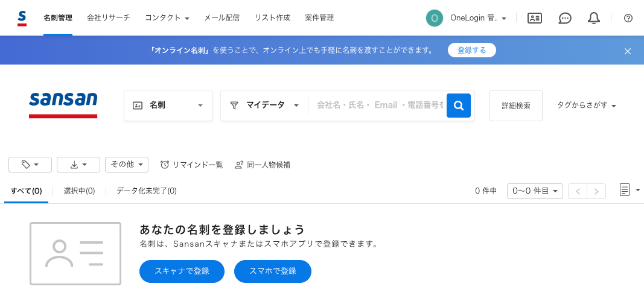
Task: Click スマホで登録 button
Action: pyautogui.click(x=273, y=271)
